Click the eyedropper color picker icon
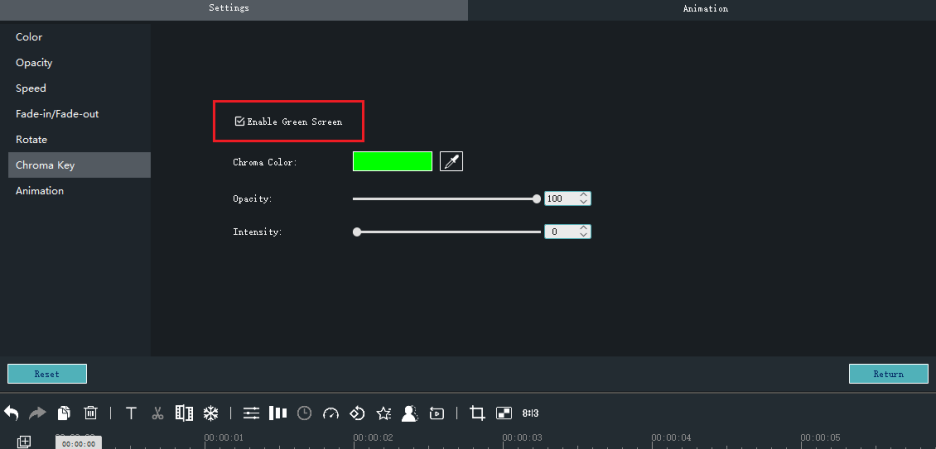Image resolution: width=936 pixels, height=449 pixels. point(451,161)
